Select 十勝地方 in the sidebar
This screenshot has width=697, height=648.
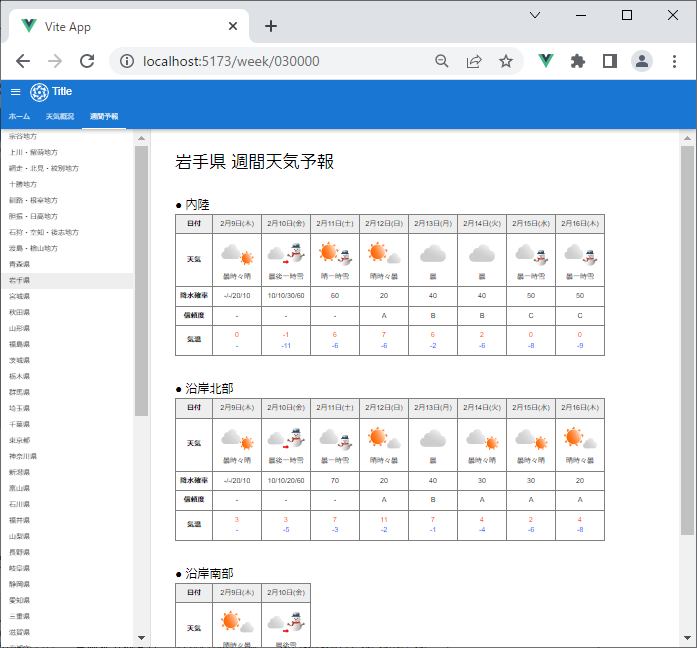coord(67,184)
